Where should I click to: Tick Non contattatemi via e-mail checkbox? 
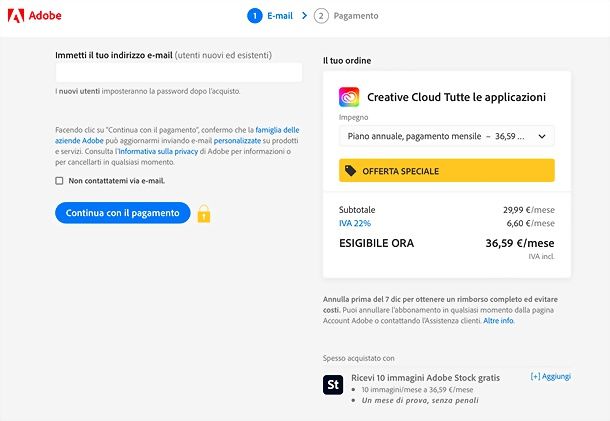point(59,181)
